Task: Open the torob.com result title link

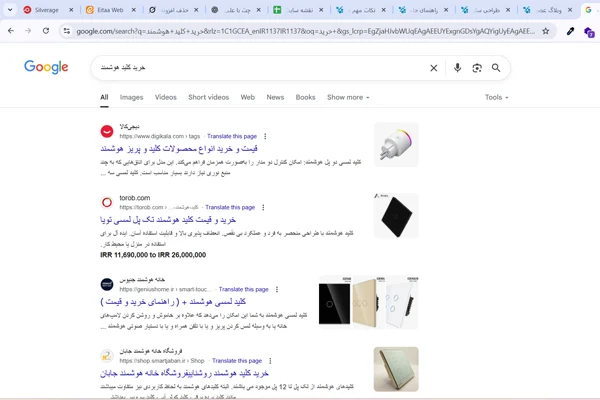Action: (x=168, y=220)
